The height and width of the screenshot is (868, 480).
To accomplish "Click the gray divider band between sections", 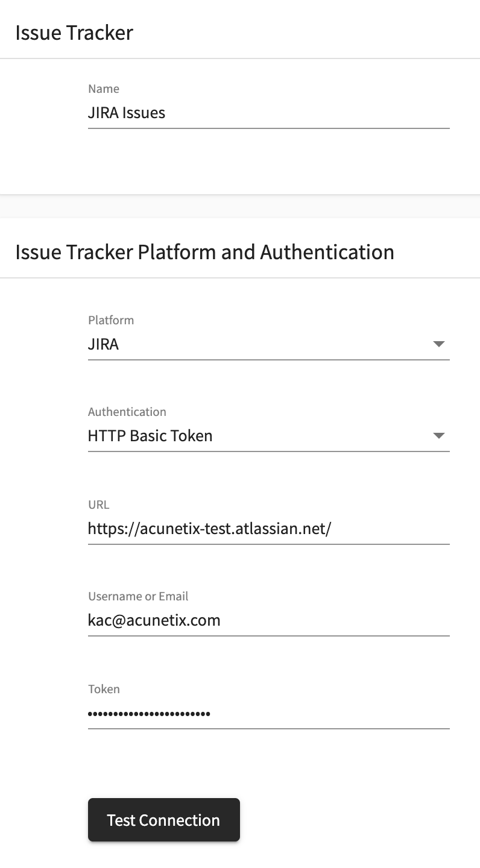I will [240, 206].
